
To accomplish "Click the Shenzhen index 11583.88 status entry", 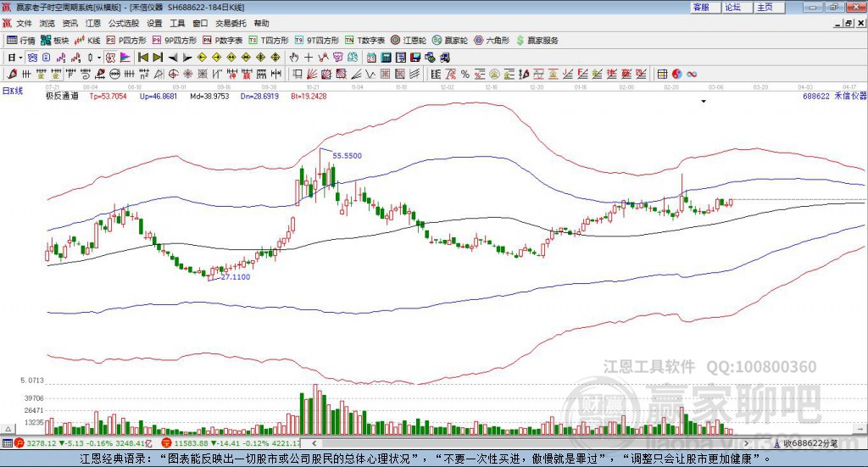I will tap(231, 443).
